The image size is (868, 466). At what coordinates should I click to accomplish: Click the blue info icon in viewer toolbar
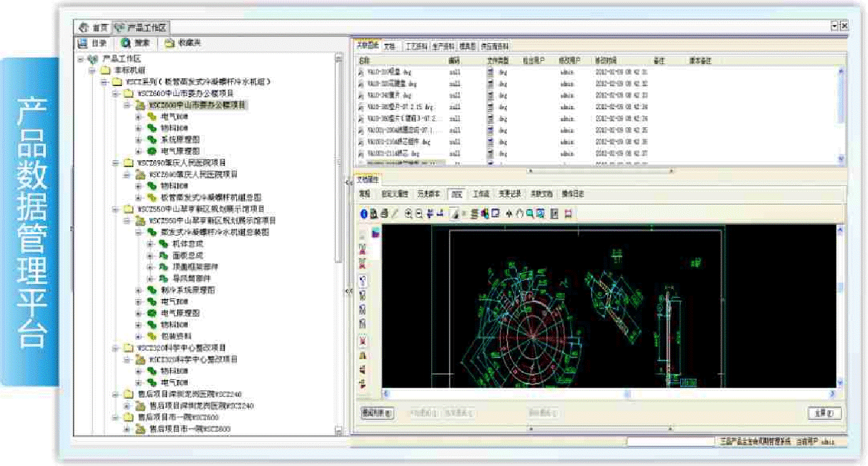click(364, 214)
